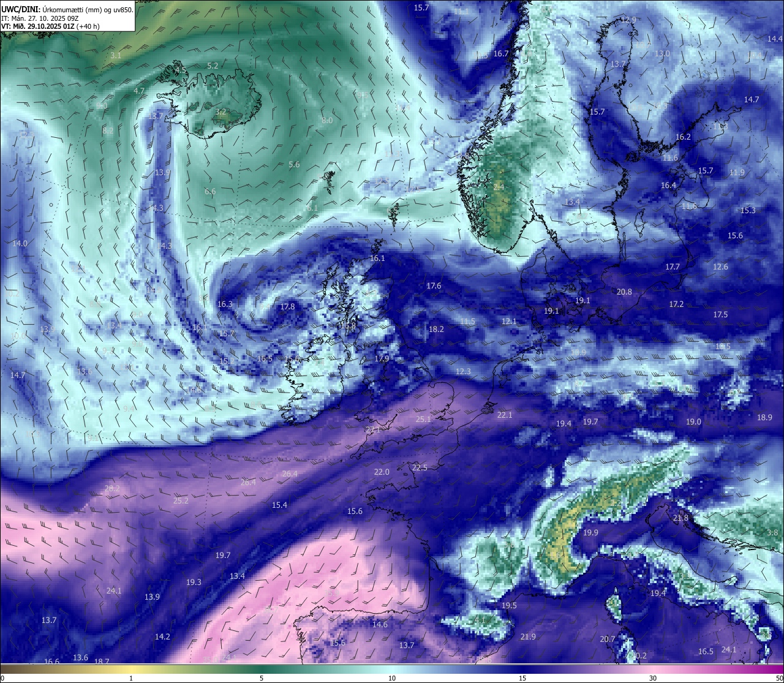
Task: Click the 25.1 value over England
Action: (423, 420)
